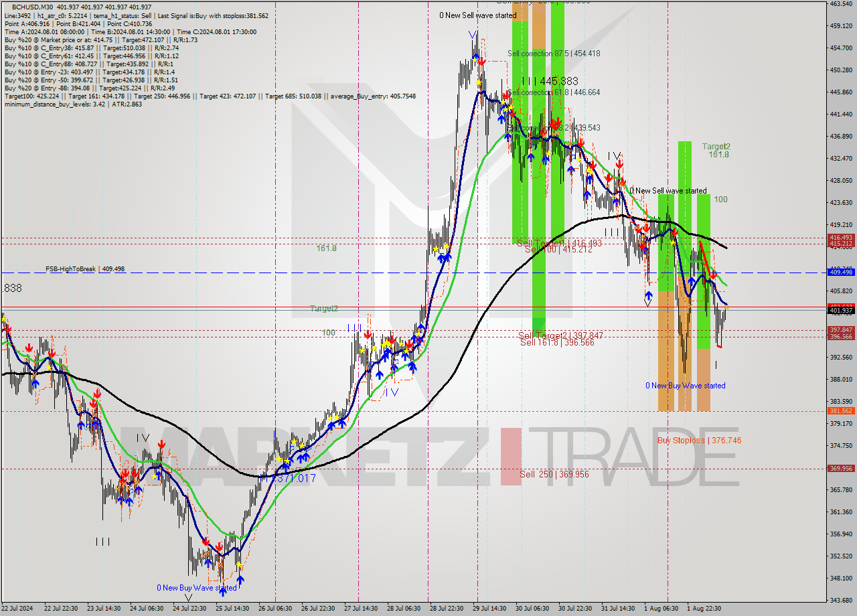
Task: Click the 'Point A:406.916' info line
Action: point(78,23)
